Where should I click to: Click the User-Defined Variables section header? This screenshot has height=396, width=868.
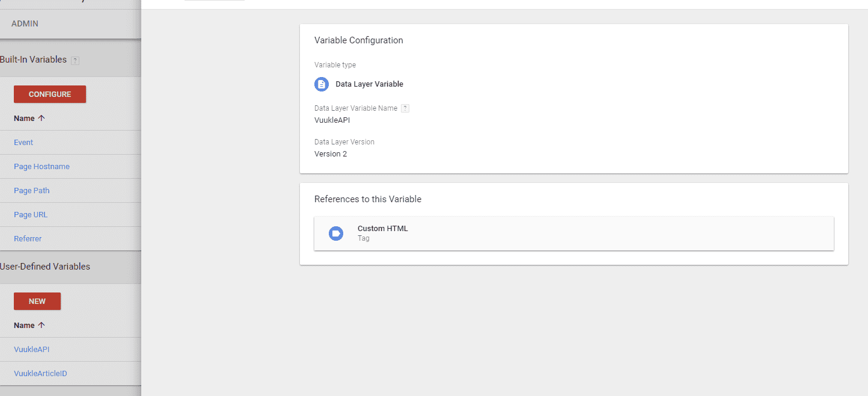pos(45,267)
